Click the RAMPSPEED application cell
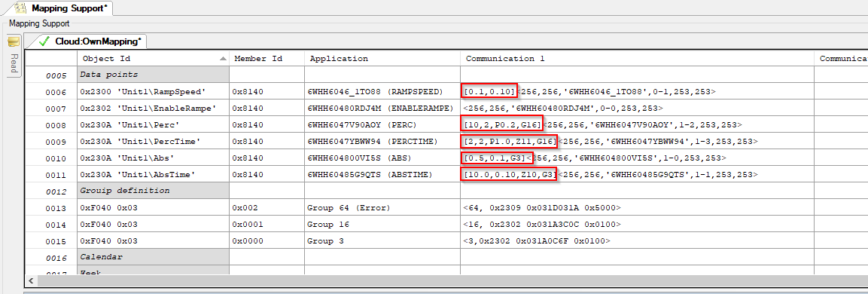The height and width of the screenshot is (294, 868). click(382, 91)
